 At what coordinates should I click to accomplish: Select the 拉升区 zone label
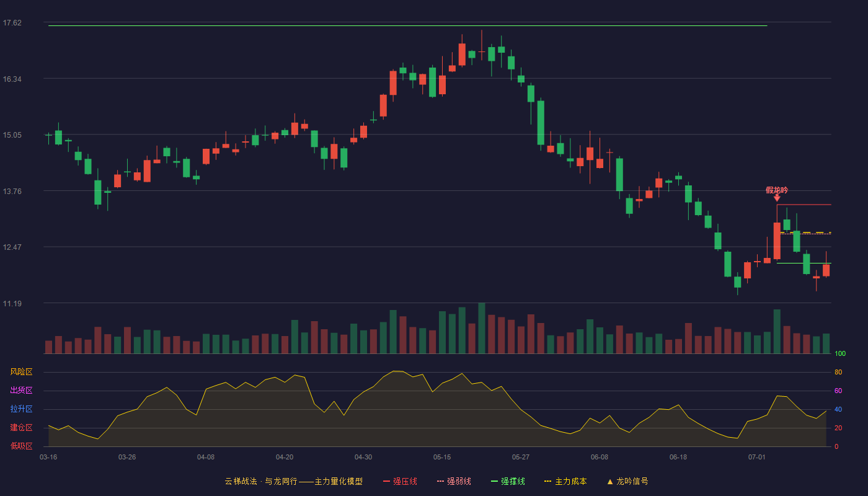click(21, 409)
